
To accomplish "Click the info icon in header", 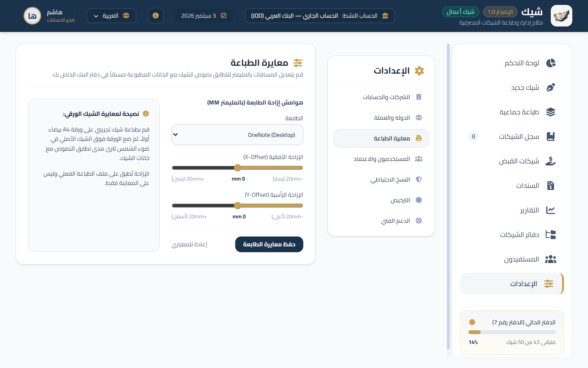I will click(156, 16).
